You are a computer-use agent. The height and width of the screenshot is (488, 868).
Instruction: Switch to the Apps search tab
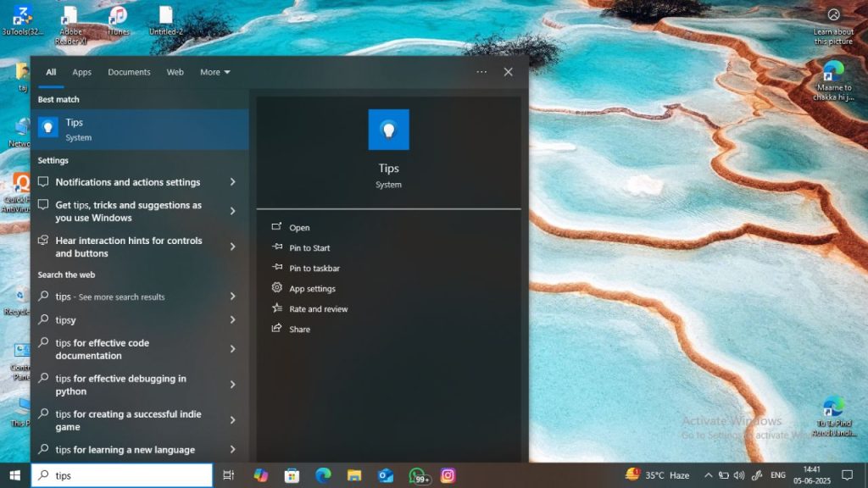[x=82, y=72]
